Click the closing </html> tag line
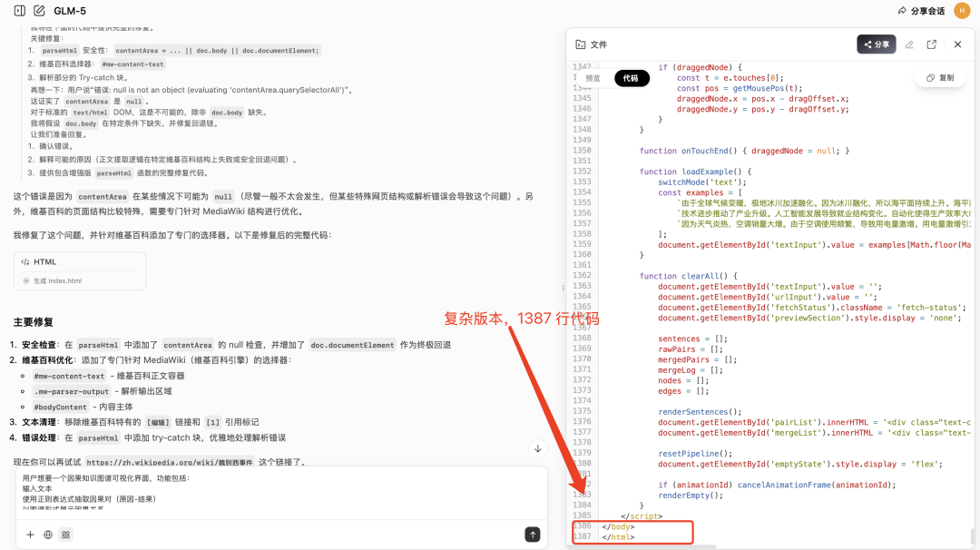This screenshot has height=550, width=980. tap(618, 537)
